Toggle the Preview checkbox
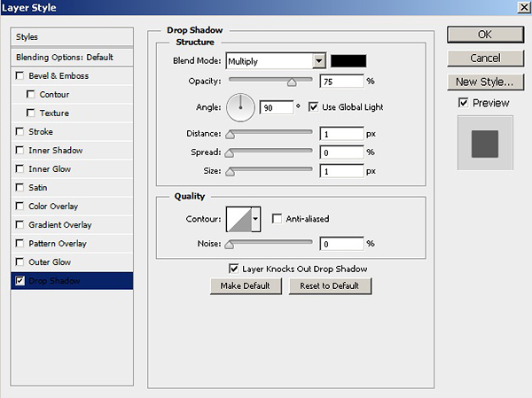Screen dimensions: 532x398 [x=463, y=103]
